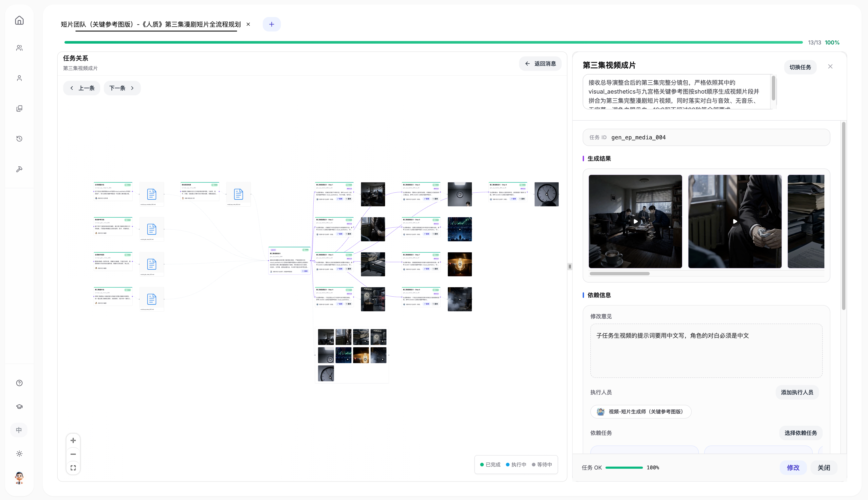Open the Step 4 dry cleaner thumbnail
This screenshot has width=868, height=500.
point(373,299)
